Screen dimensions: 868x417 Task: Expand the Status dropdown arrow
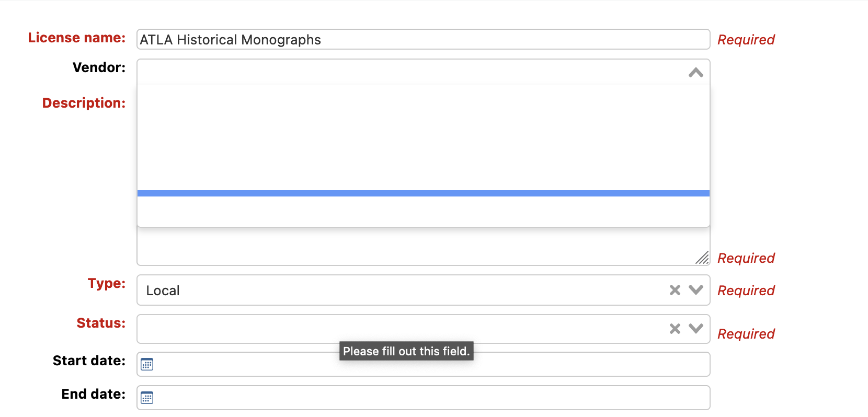(x=696, y=329)
